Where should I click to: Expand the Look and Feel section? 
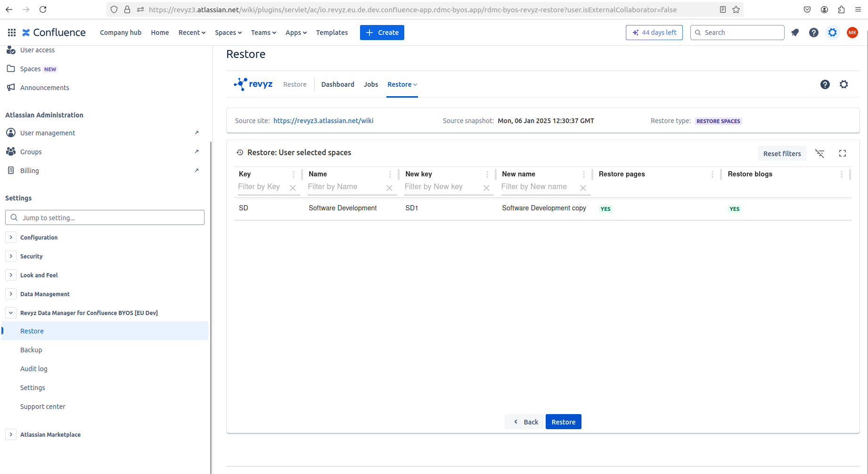tap(11, 275)
